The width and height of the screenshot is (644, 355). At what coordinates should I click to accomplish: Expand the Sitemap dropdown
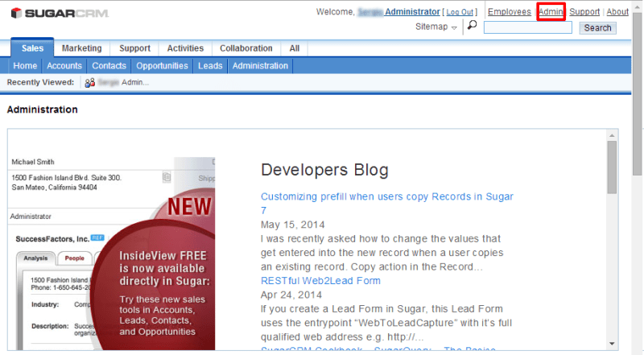[436, 27]
